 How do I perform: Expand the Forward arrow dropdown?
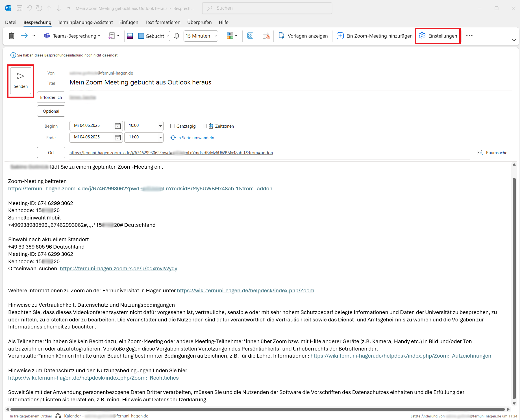34,36
